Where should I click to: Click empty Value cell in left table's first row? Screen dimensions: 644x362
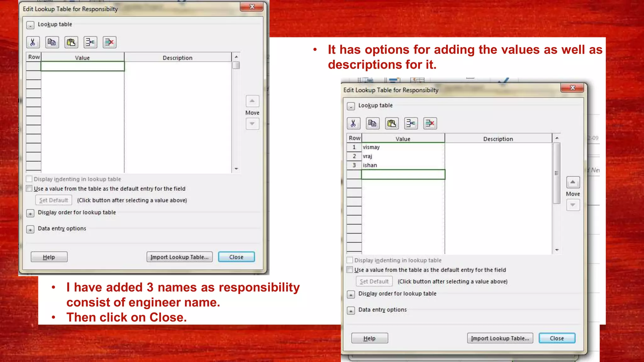[83, 66]
